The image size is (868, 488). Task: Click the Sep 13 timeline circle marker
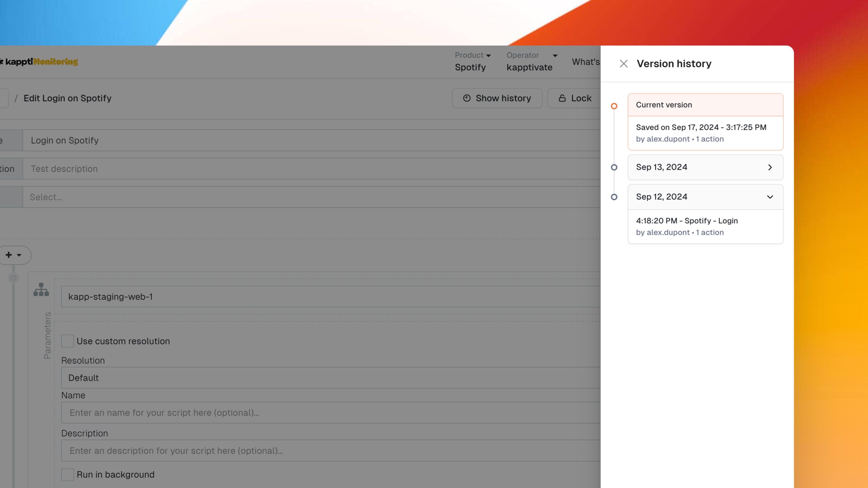[614, 167]
